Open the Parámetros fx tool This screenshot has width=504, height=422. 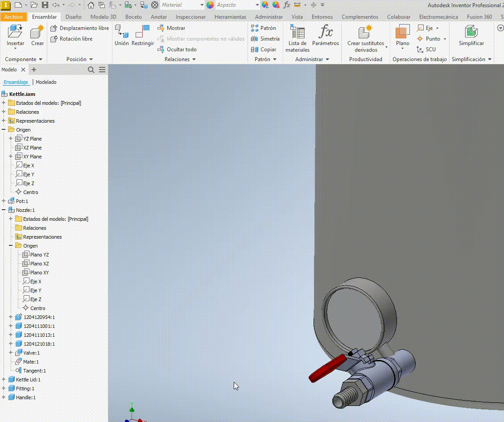[326, 35]
